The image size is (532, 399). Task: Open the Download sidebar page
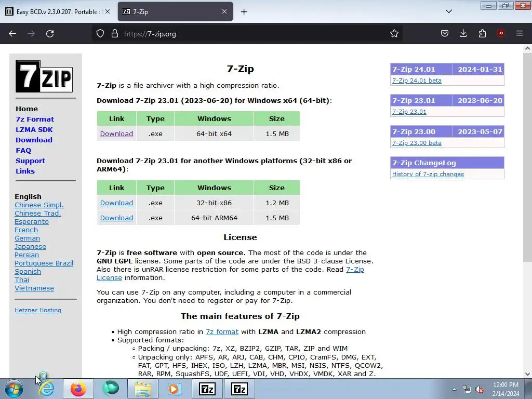point(34,140)
